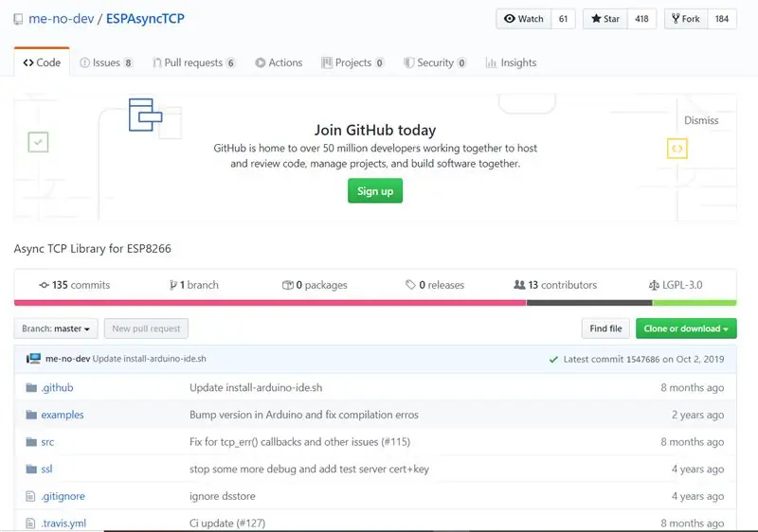Click the commits history icon
The image size is (758, 532).
coord(44,285)
